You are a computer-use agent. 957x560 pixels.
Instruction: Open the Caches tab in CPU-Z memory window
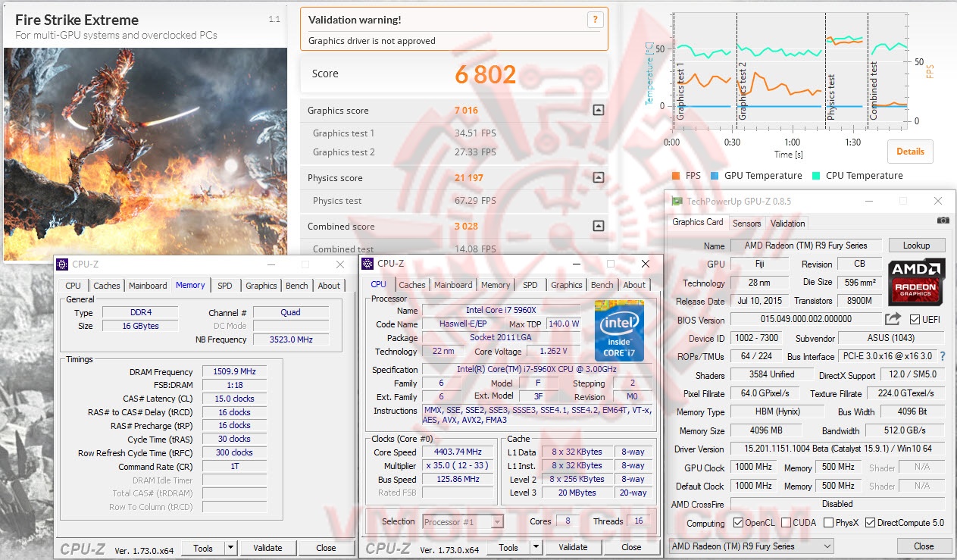pos(106,286)
